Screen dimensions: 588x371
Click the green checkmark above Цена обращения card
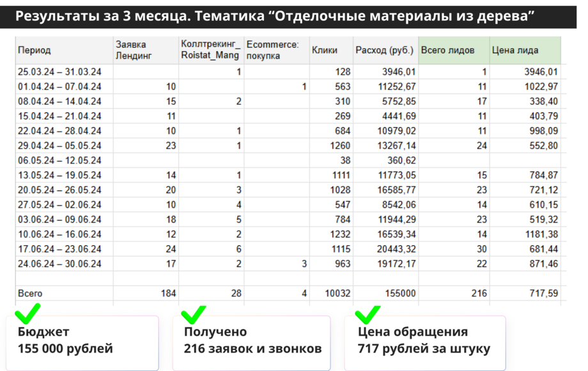tap(367, 315)
